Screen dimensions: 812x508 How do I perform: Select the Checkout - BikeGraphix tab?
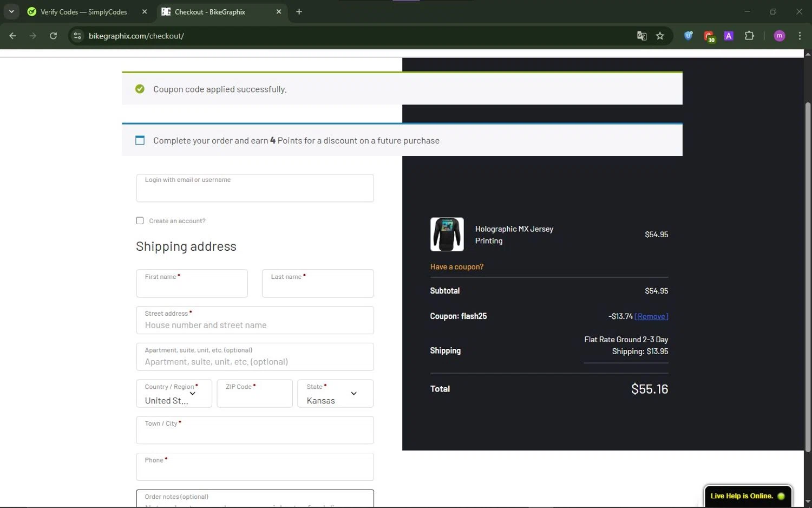point(210,11)
